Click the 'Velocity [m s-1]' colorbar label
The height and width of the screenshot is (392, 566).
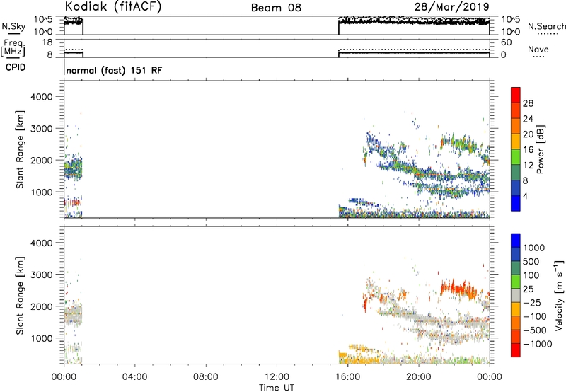pos(559,295)
